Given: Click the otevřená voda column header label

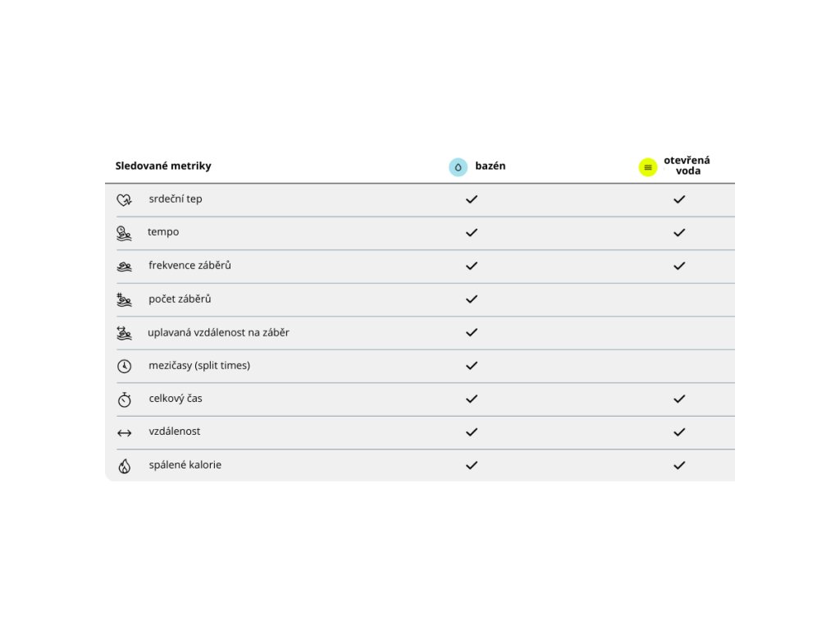Looking at the screenshot, I should (x=687, y=166).
